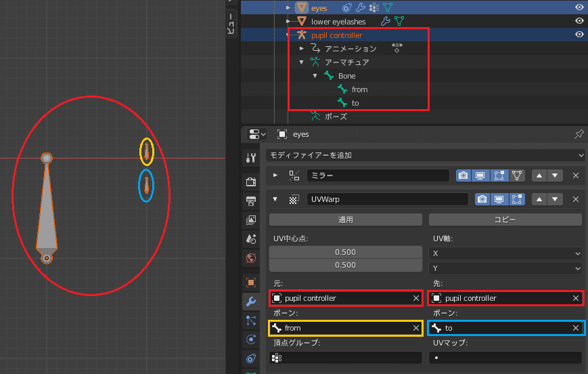This screenshot has height=374, width=588.
Task: Toggle Mirror modifier on-cage editing
Action: (x=517, y=175)
